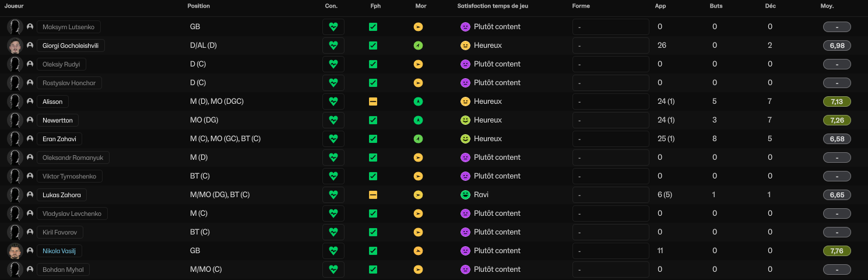
Task: Click Newertton's green fitness checkmark
Action: [373, 120]
